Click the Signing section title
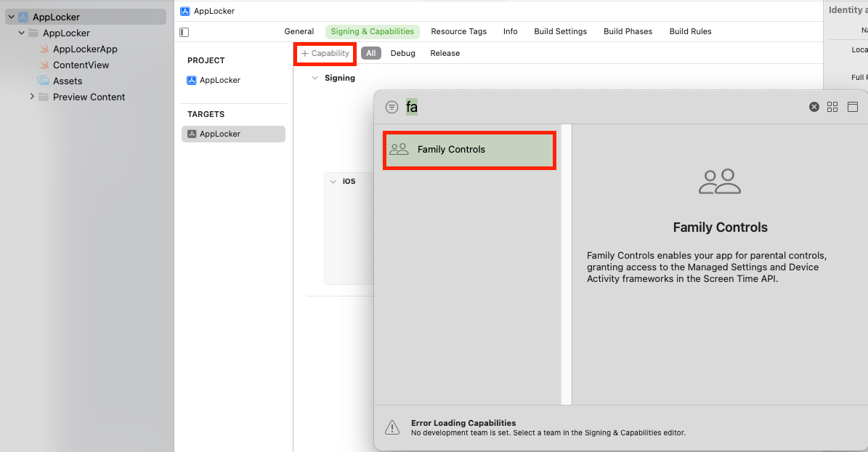868x452 pixels. [x=340, y=78]
